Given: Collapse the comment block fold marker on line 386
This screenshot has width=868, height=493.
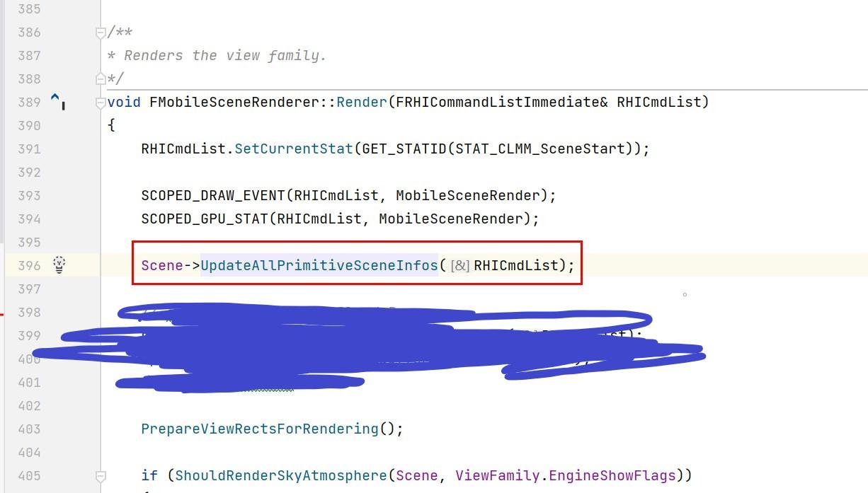Looking at the screenshot, I should pos(101,32).
